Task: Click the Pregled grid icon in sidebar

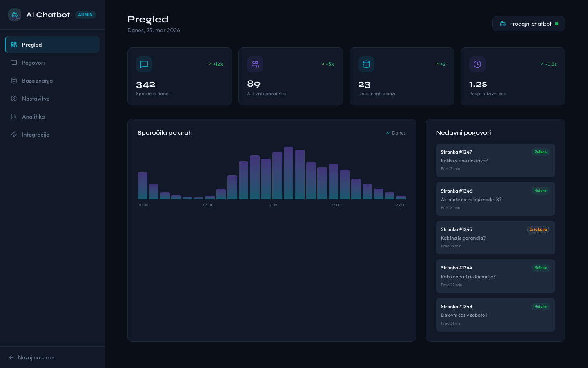Action: point(14,45)
